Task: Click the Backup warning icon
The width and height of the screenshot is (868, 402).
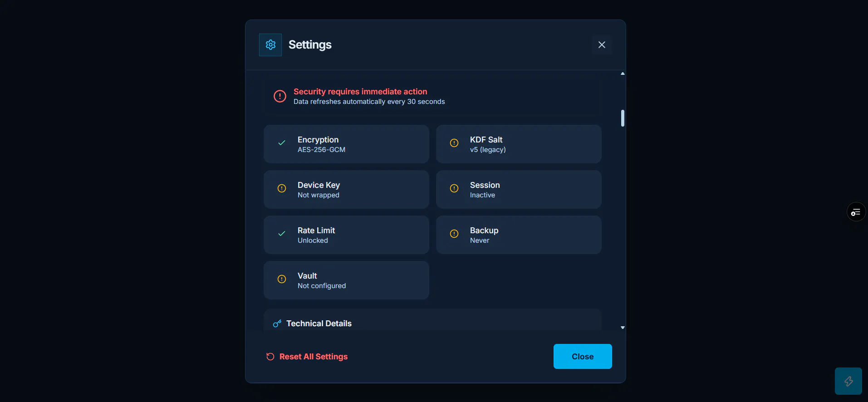Action: click(454, 234)
